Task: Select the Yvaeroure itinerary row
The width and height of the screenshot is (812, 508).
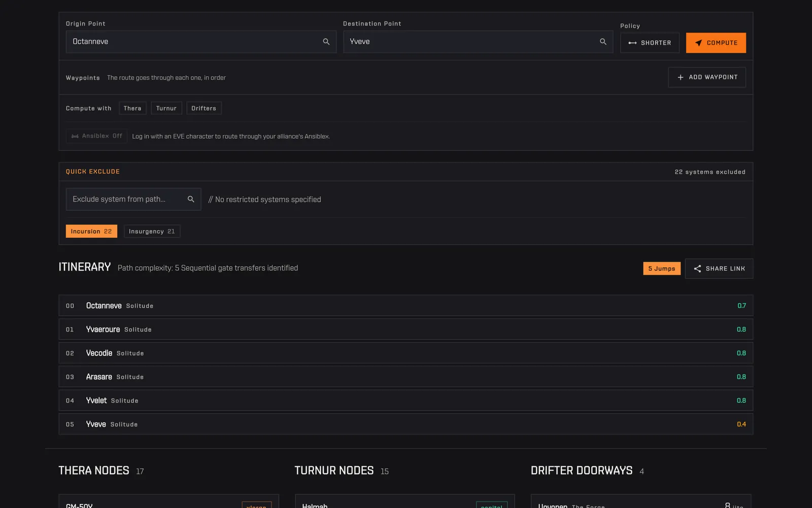Action: (x=406, y=329)
